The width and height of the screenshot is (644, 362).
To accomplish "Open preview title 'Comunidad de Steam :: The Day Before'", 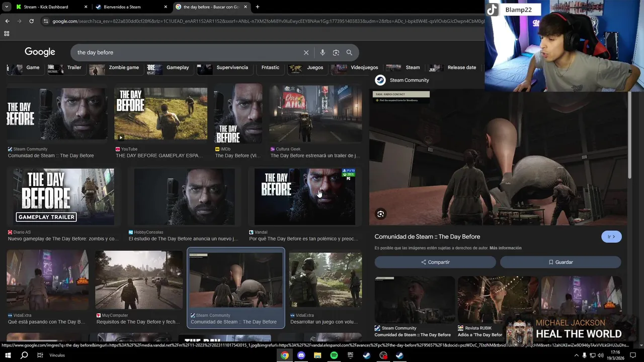I will tap(427, 237).
